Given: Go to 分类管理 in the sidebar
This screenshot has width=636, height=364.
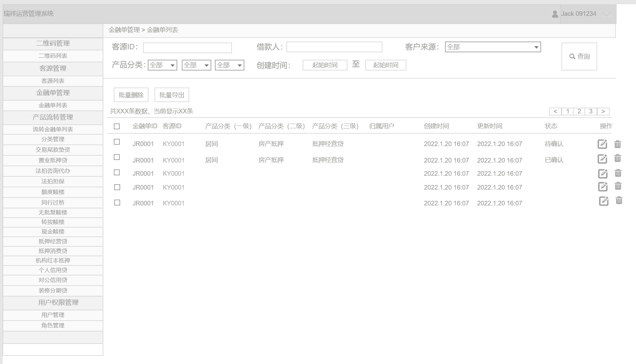Looking at the screenshot, I should pos(53,139).
